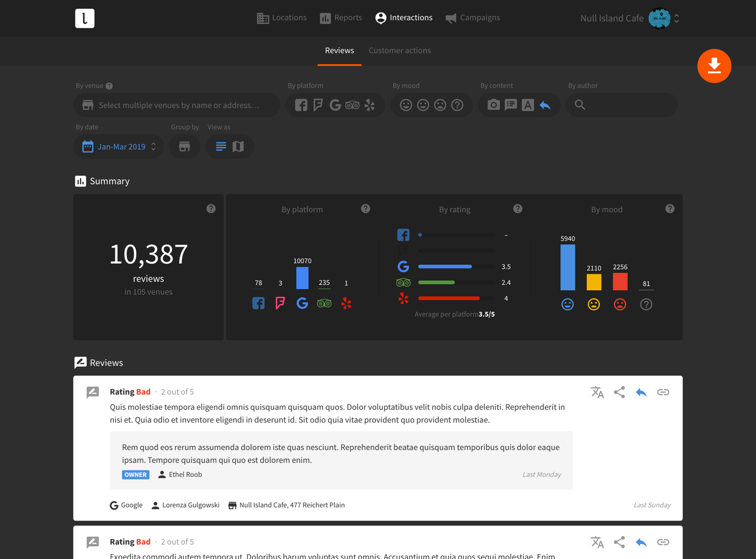
Task: Share the first review
Action: 619,392
